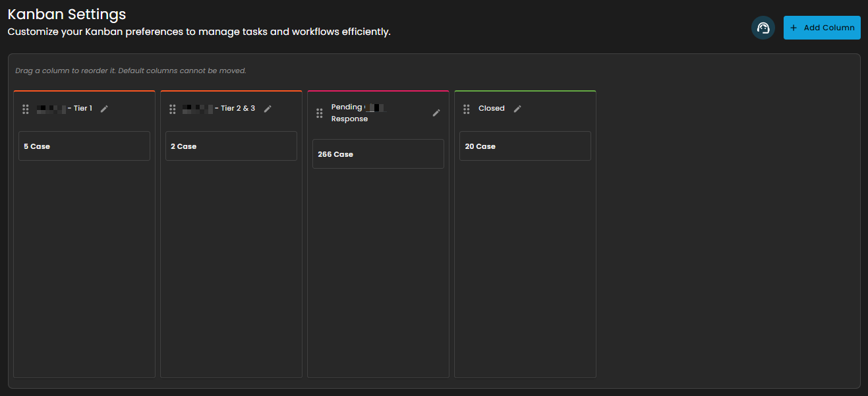Click the Pending Response column title
The width and height of the screenshot is (868, 396).
click(x=357, y=113)
